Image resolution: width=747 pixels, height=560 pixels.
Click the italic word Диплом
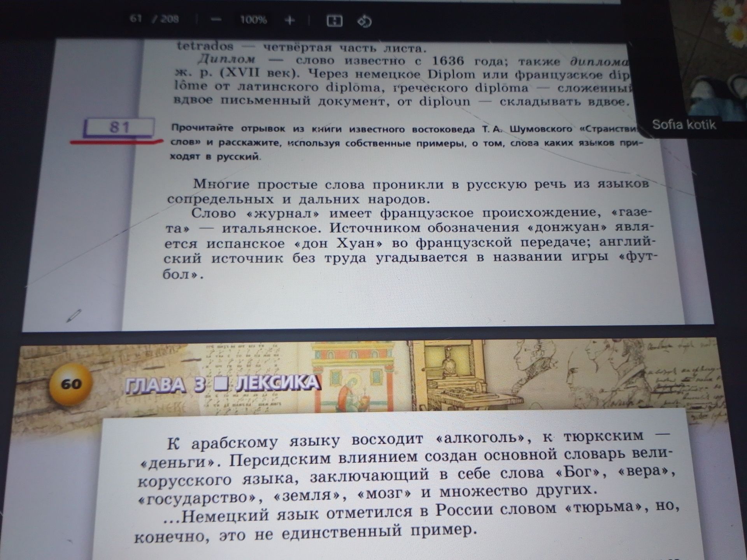pos(226,59)
